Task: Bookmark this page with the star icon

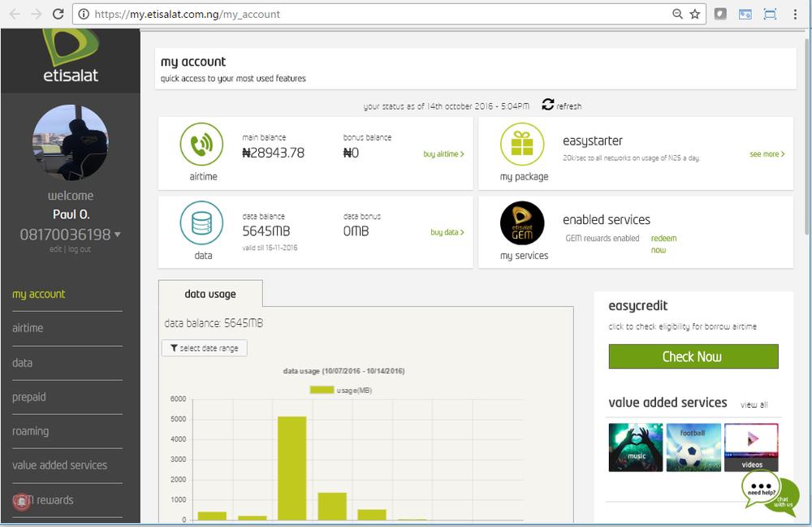Action: tap(695, 14)
